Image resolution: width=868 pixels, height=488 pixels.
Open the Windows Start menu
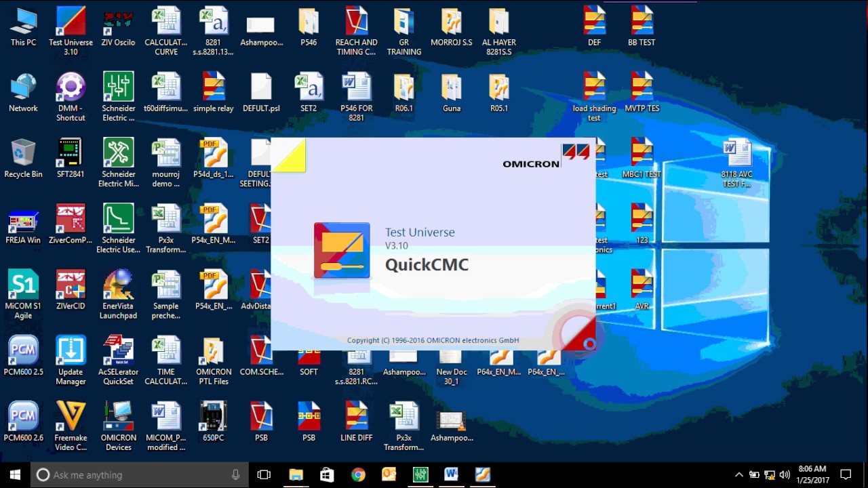click(16, 474)
